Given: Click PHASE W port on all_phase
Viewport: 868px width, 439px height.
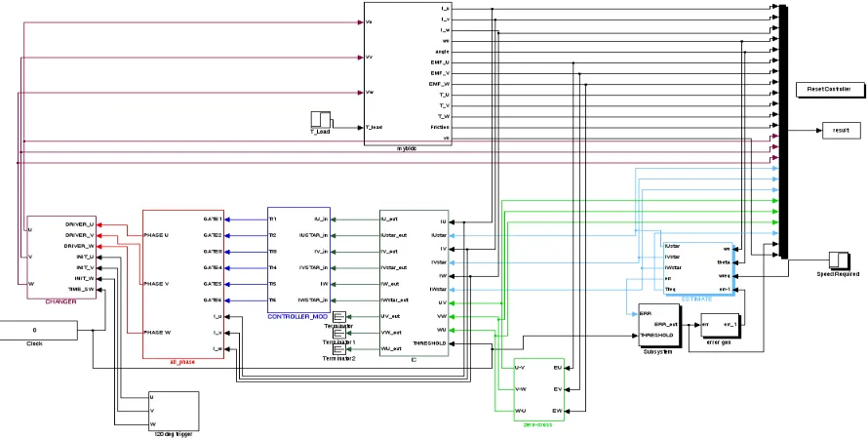Looking at the screenshot, I should coord(157,333).
